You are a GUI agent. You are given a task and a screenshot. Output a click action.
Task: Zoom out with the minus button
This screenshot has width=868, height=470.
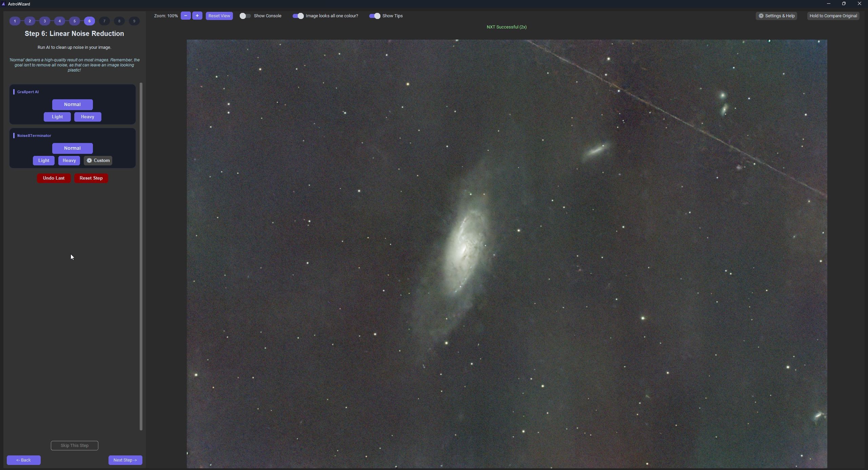coord(185,16)
